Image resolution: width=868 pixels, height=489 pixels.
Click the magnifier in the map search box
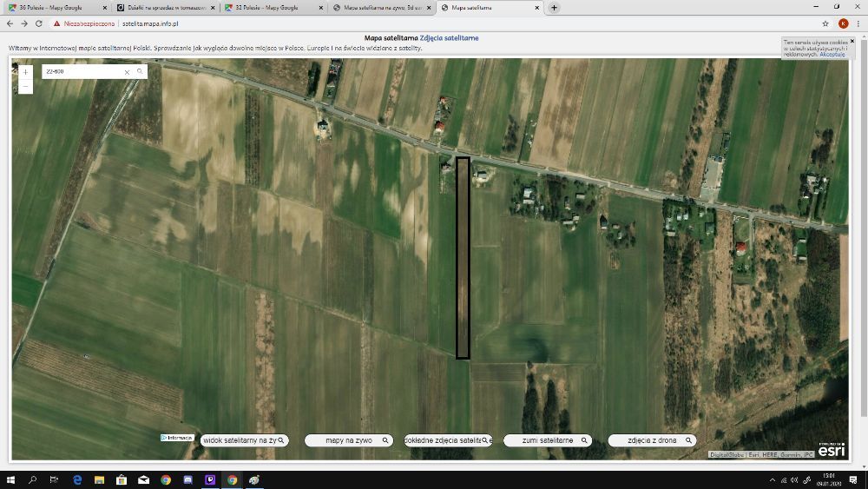140,71
